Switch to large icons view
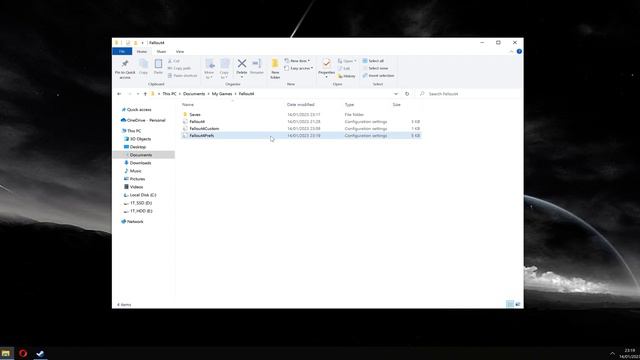Viewport: 640px width, 360px height. [x=518, y=304]
